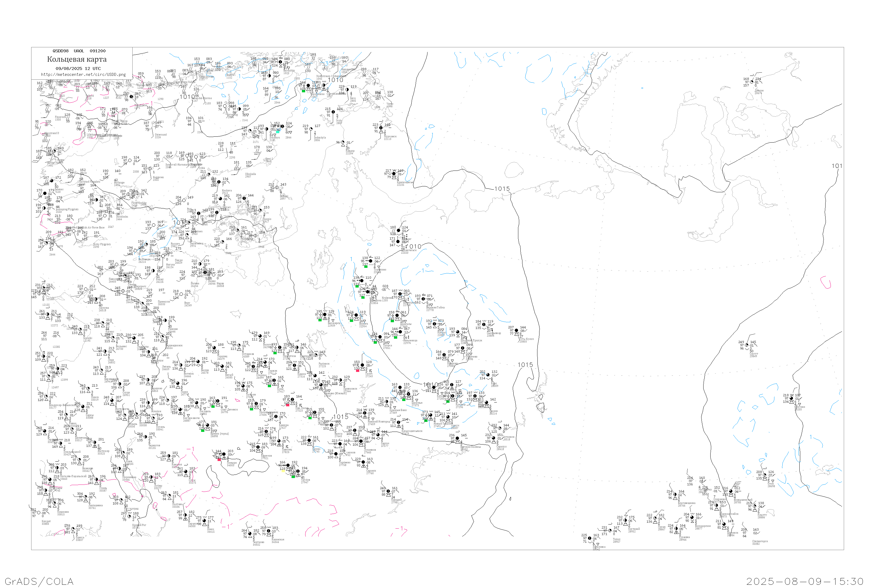Image resolution: width=882 pixels, height=588 pixels.
Task: Click the Кольцевая карта map title
Action: click(x=77, y=59)
